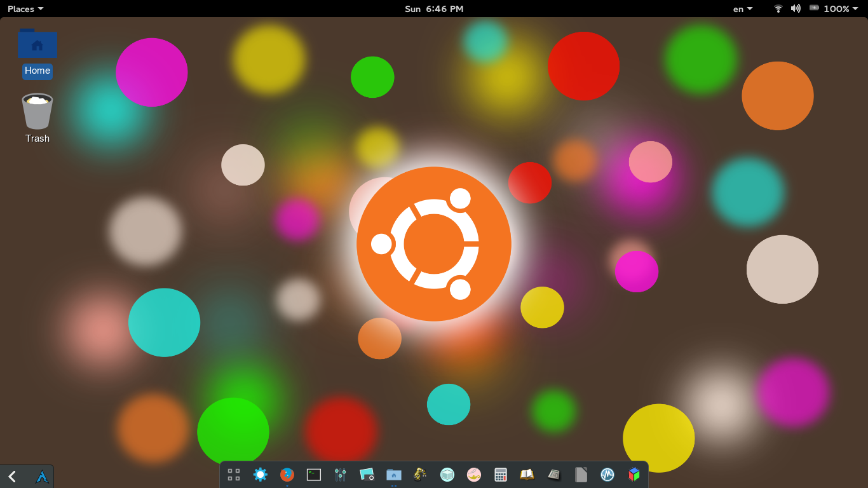Open the system monitor pulse icon
This screenshot has width=868, height=488.
point(607,475)
